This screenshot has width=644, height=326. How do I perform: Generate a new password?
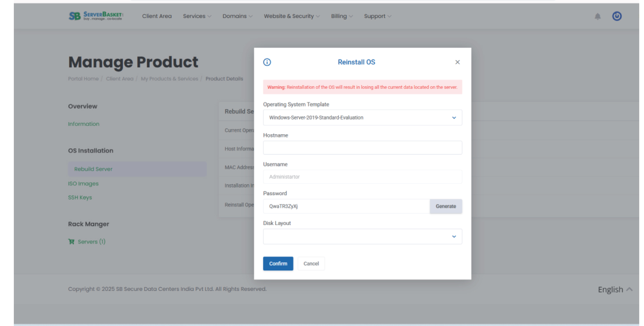[x=446, y=206]
